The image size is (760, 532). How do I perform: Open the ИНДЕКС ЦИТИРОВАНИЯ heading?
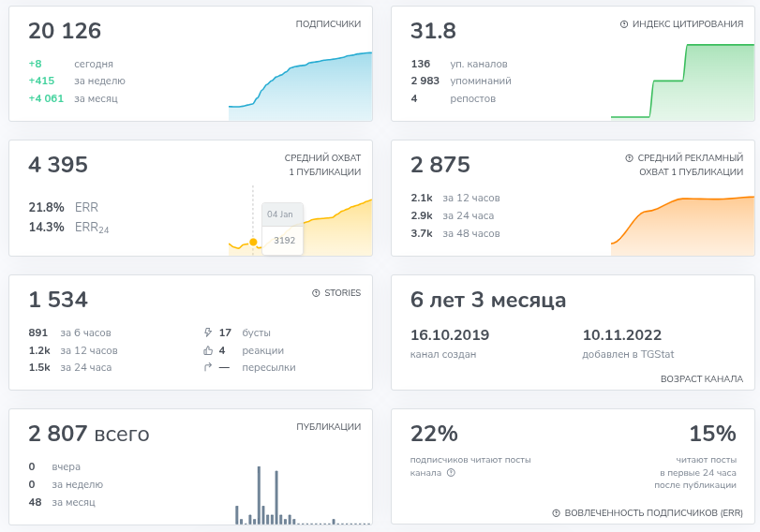689,24
